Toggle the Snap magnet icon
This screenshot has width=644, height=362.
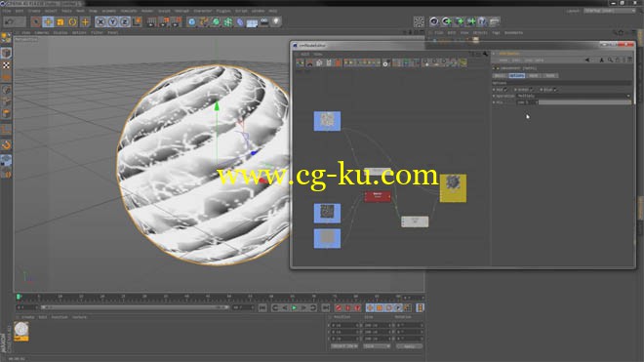pyautogui.click(x=6, y=144)
